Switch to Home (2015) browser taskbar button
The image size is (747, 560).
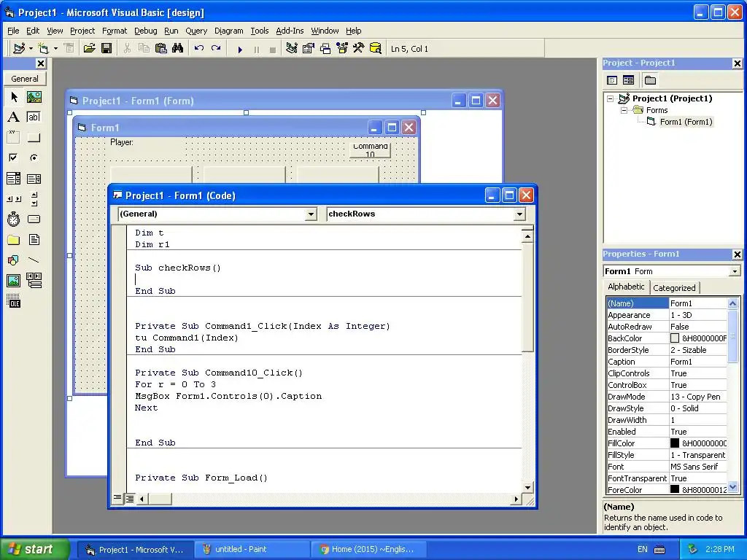368,550
